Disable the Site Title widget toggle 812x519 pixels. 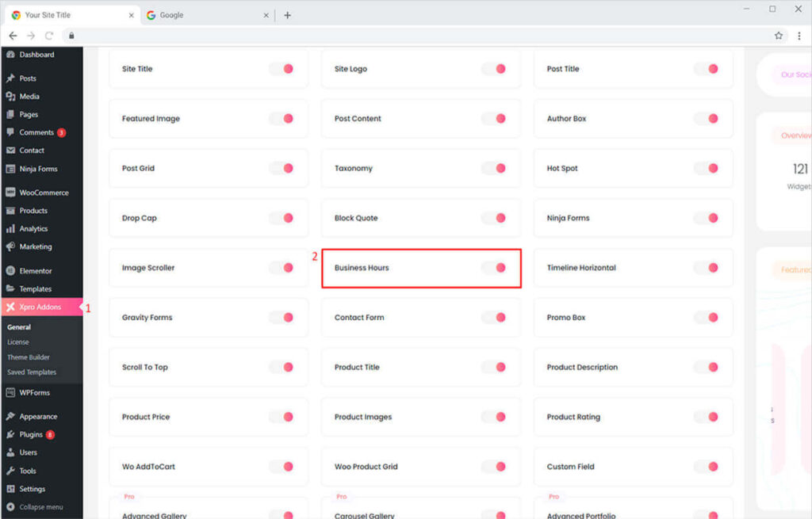pos(282,69)
